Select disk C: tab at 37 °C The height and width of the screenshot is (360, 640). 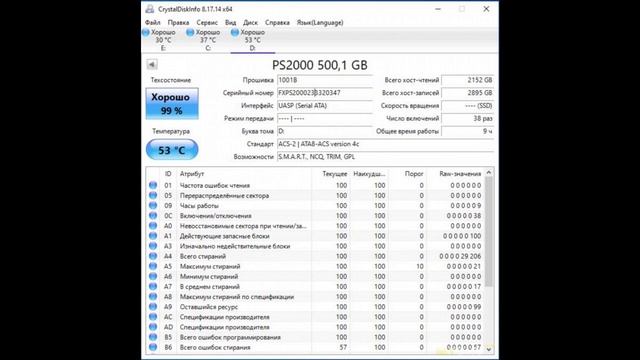click(x=208, y=40)
